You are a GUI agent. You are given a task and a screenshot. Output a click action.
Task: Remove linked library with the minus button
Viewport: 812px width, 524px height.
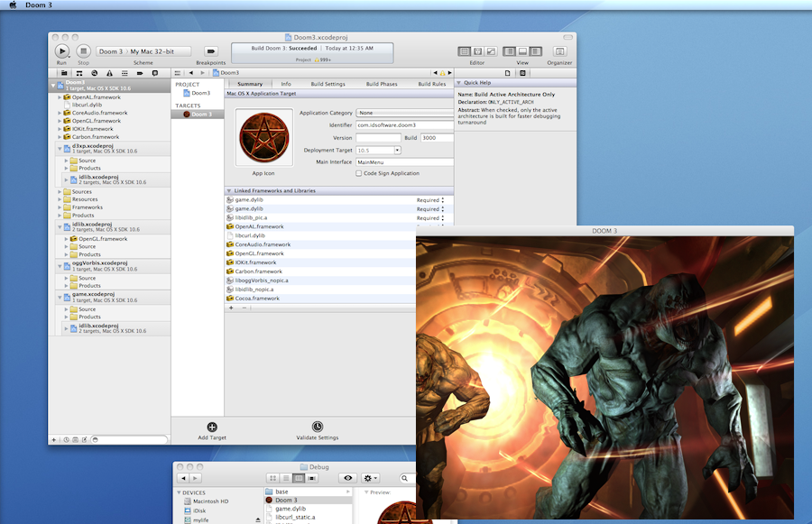coord(244,308)
